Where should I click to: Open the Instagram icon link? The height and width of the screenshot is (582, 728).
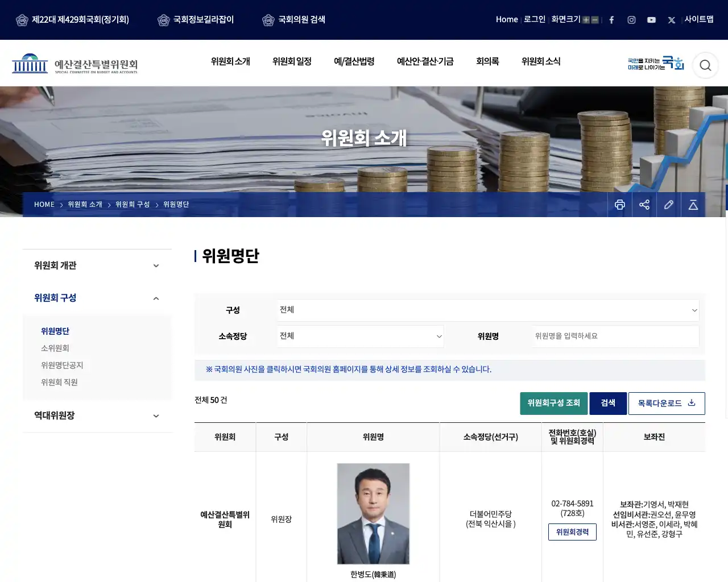pos(631,20)
